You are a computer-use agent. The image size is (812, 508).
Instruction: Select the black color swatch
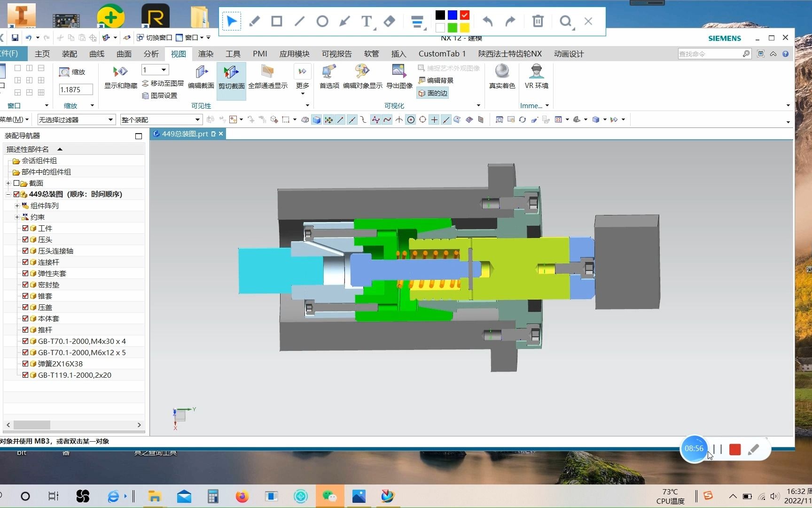pos(440,15)
